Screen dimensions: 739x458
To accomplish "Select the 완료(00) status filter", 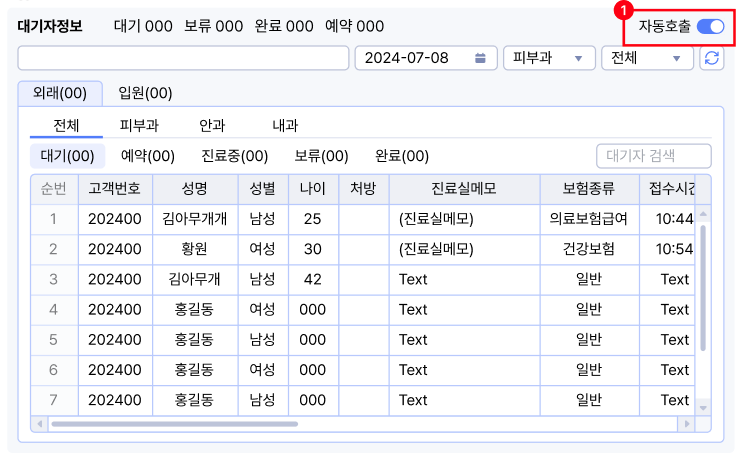I will coord(402,156).
